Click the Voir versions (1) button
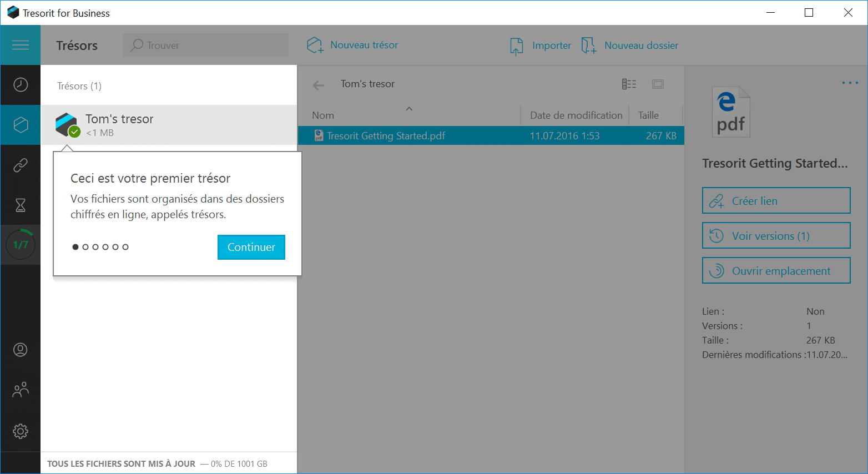This screenshot has width=868, height=474. [x=776, y=235]
